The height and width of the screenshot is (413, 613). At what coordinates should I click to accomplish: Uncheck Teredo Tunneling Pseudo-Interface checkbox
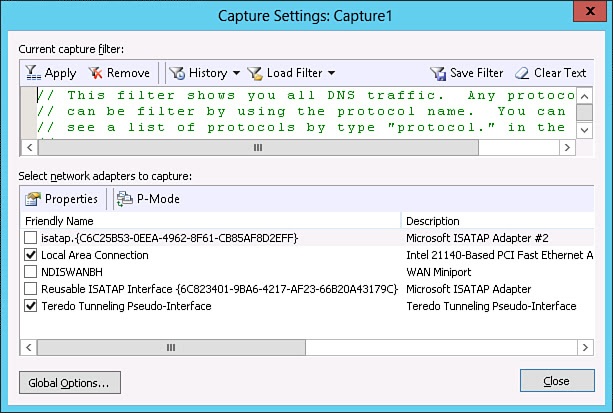pyautogui.click(x=30, y=305)
